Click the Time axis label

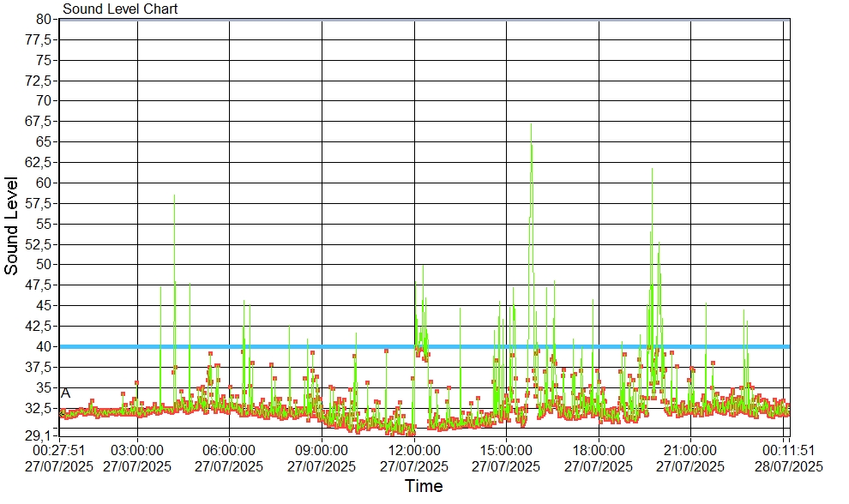pyautogui.click(x=424, y=487)
